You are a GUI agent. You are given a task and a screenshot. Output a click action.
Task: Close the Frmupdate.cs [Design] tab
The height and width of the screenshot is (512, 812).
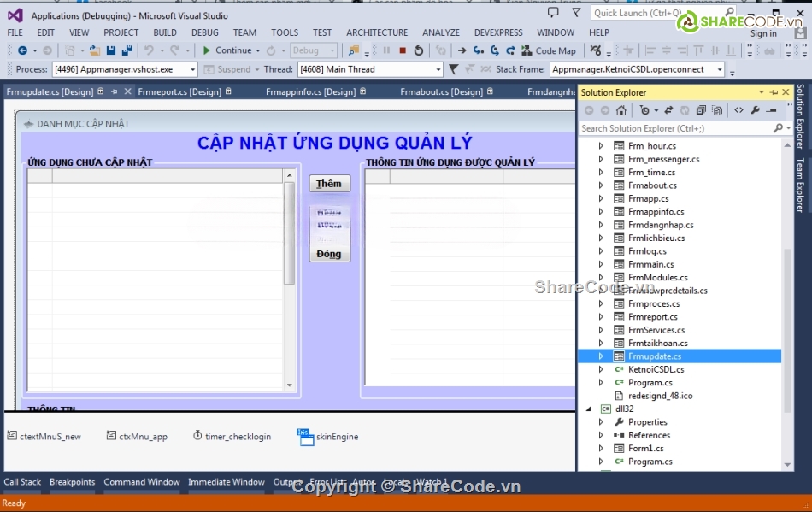click(127, 91)
